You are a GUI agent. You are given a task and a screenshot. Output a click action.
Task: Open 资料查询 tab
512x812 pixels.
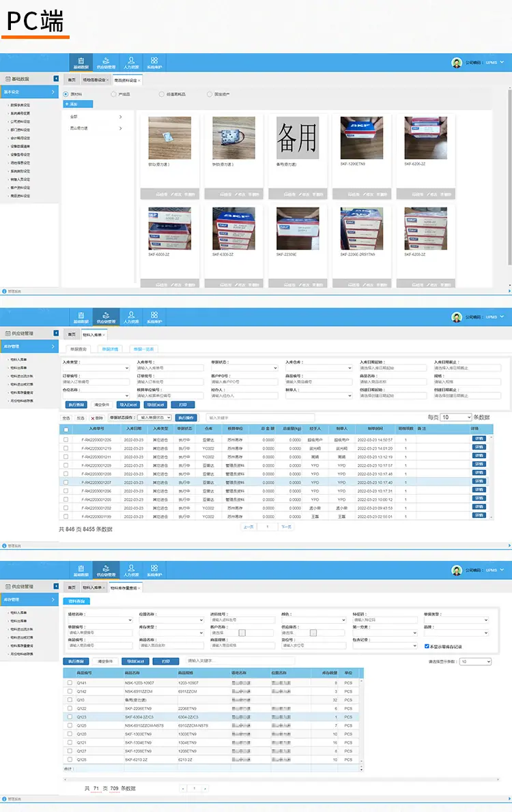tap(76, 601)
